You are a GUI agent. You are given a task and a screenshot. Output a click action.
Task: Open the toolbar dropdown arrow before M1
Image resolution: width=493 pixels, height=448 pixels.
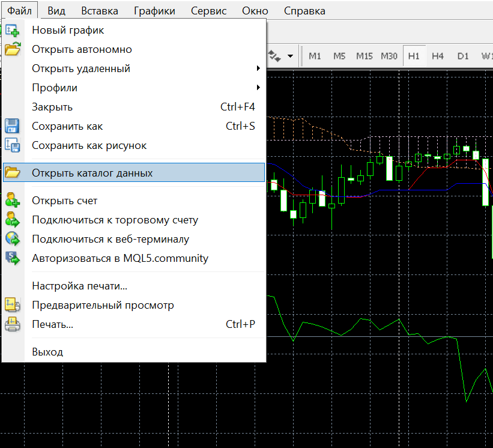tap(291, 56)
